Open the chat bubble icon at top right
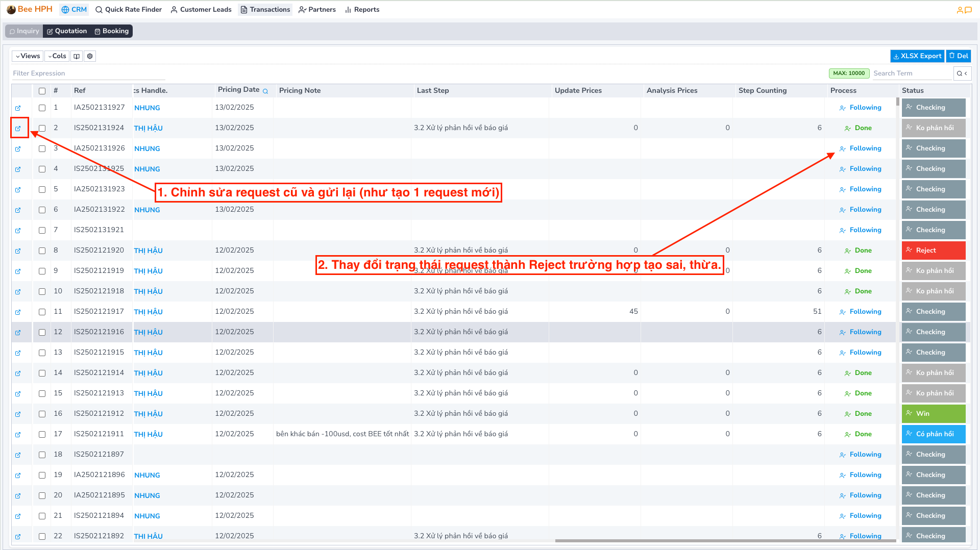The width and height of the screenshot is (980, 550). point(968,10)
